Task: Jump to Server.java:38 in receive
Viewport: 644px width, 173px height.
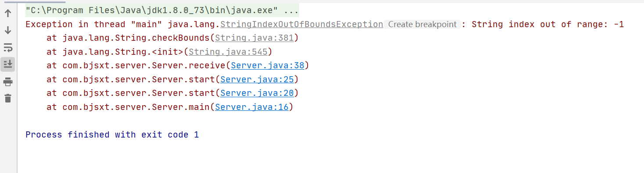Action: [267, 66]
